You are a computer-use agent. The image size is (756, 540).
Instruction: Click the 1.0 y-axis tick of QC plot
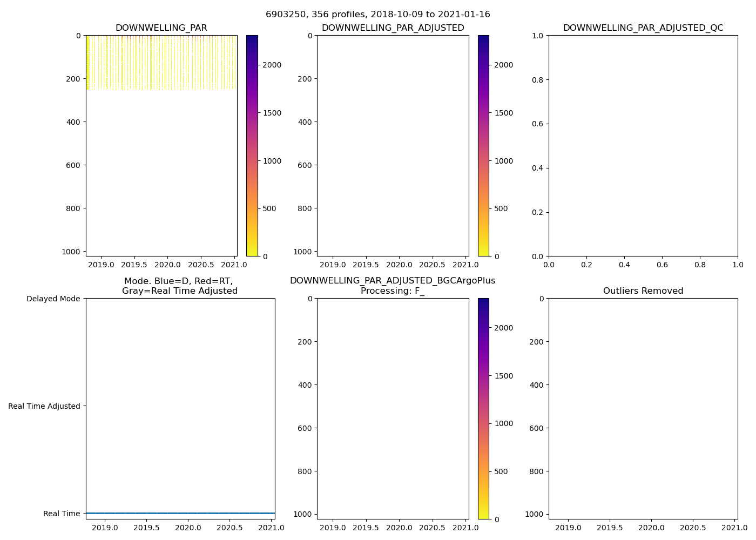(x=538, y=36)
